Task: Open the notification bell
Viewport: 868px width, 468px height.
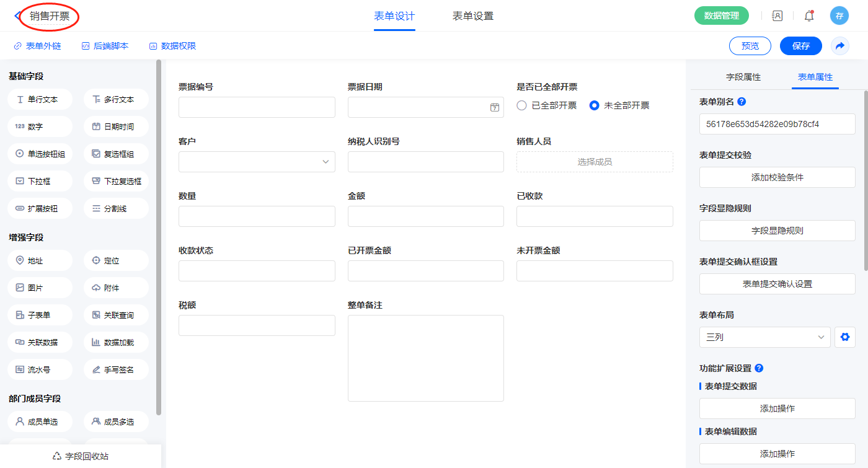Action: pos(808,16)
